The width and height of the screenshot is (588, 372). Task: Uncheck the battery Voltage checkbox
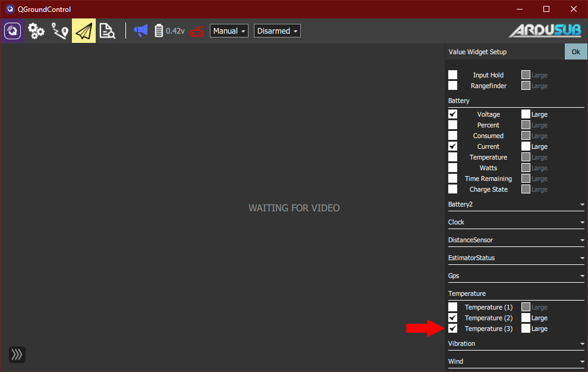(453, 114)
